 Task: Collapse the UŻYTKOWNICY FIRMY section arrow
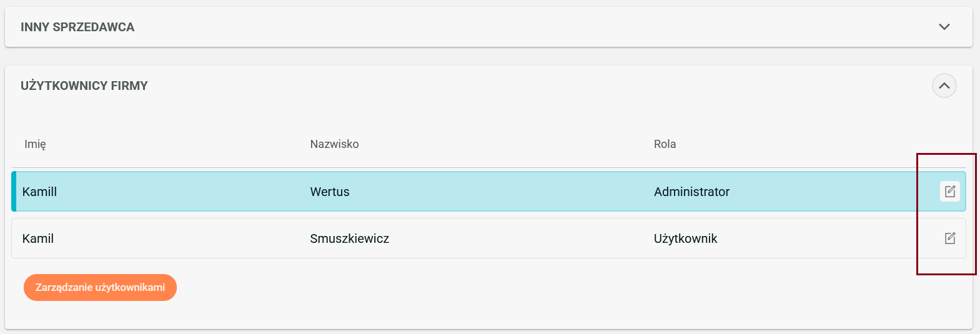944,86
